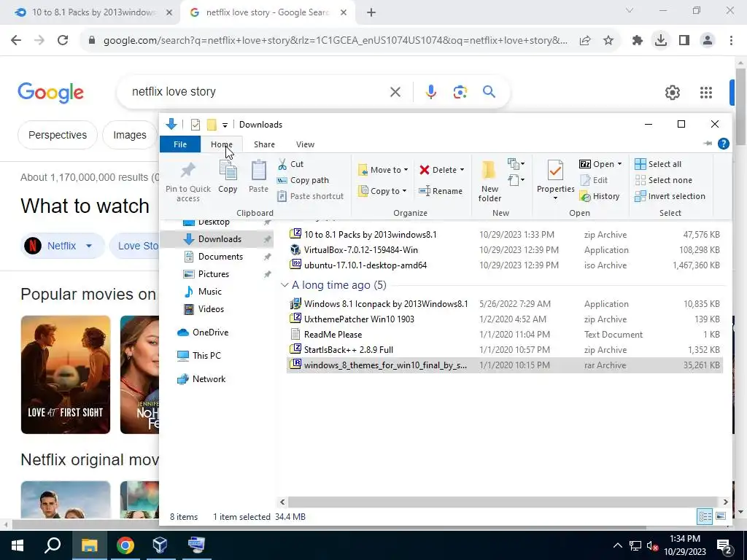747x560 pixels.
Task: Select StartIsBack++ 2.8.9 Full file
Action: [x=505, y=350]
